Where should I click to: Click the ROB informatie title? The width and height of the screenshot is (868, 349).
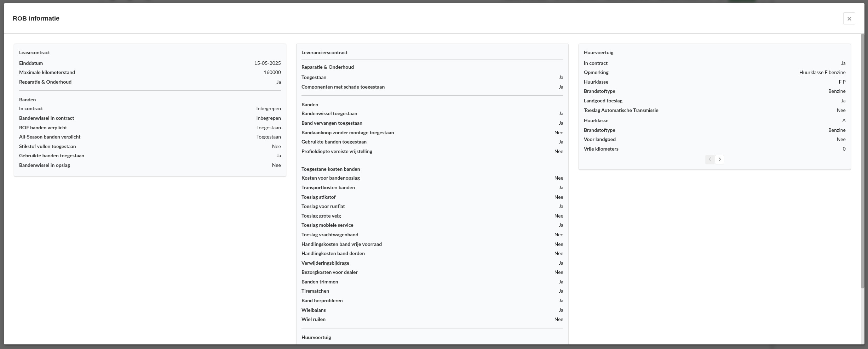36,18
